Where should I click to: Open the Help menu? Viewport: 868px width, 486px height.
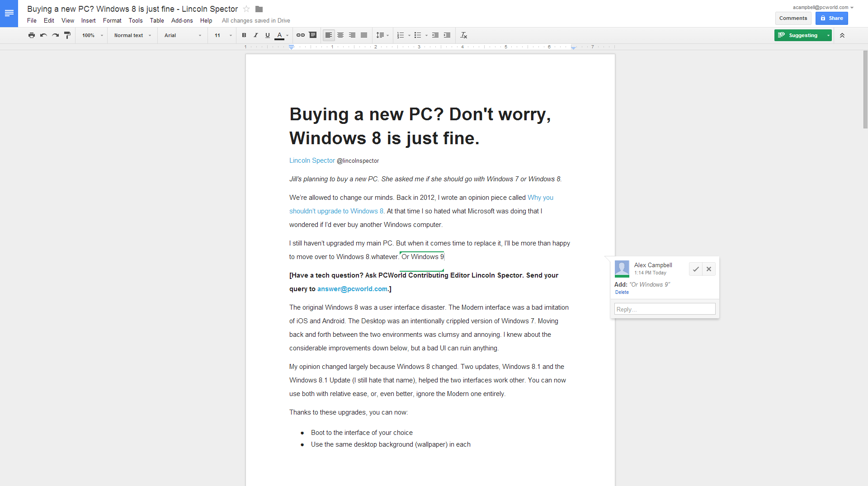click(206, 20)
